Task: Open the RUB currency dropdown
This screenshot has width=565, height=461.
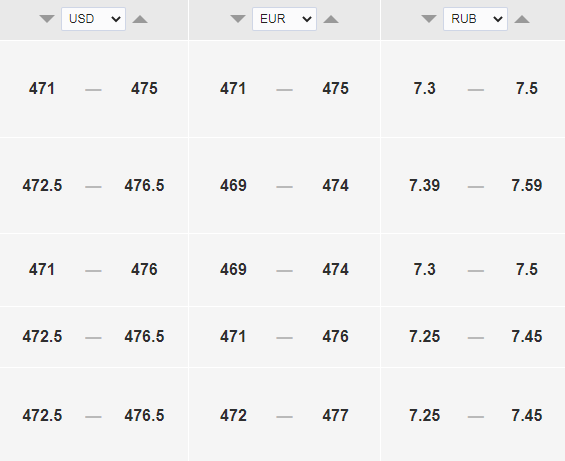Action: point(475,19)
